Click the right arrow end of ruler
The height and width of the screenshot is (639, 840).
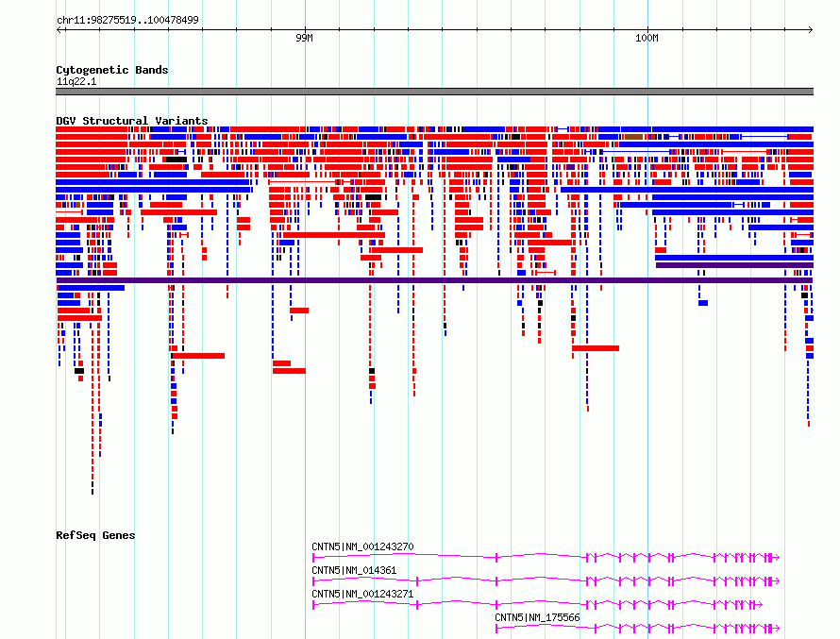pyautogui.click(x=810, y=29)
